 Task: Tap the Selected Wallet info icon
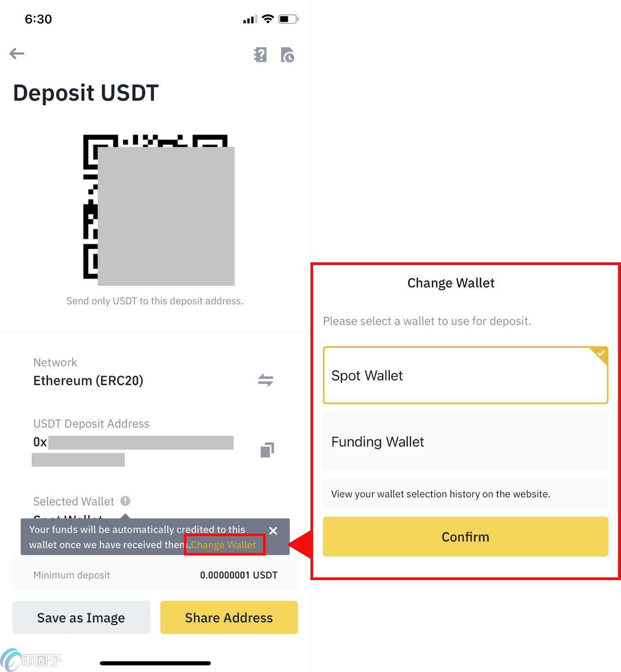pos(125,501)
